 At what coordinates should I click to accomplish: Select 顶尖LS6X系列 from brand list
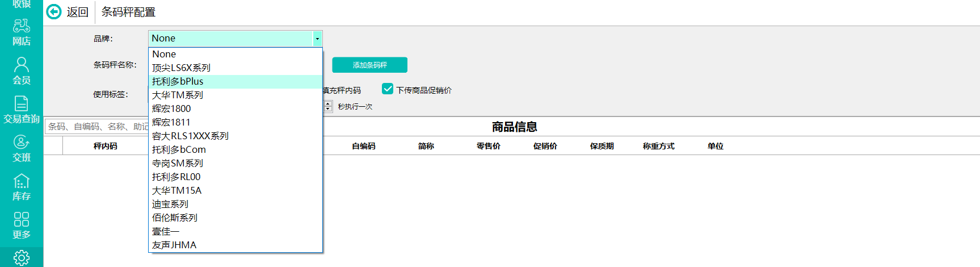pyautogui.click(x=235, y=68)
